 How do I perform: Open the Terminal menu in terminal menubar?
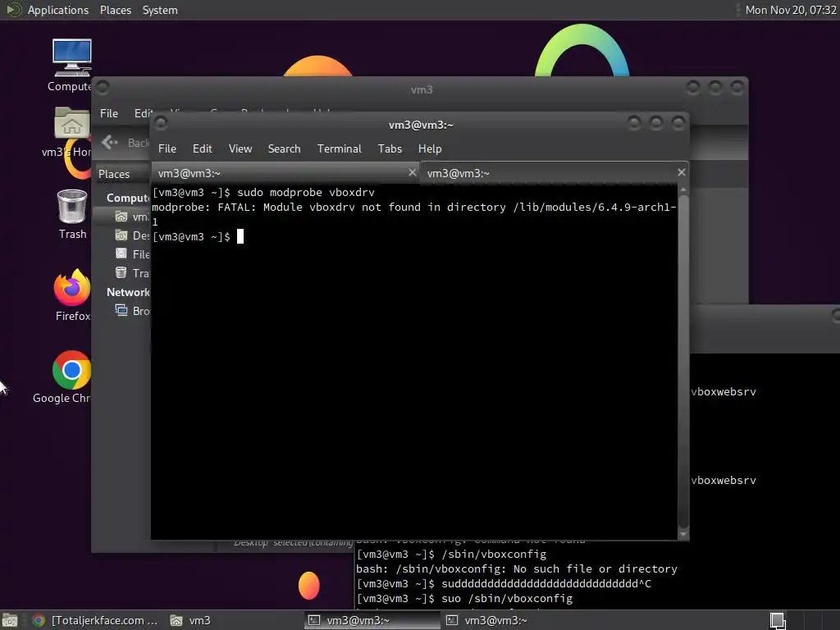339,149
